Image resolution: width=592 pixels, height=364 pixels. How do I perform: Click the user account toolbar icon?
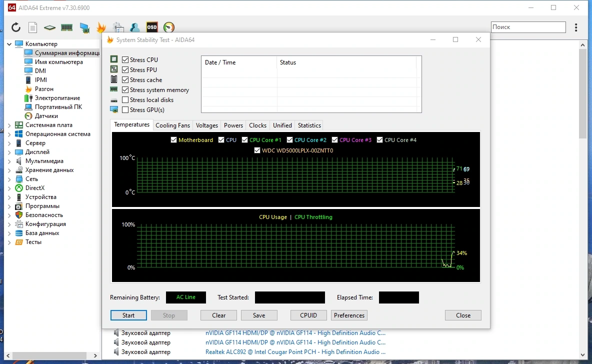pos(135,27)
